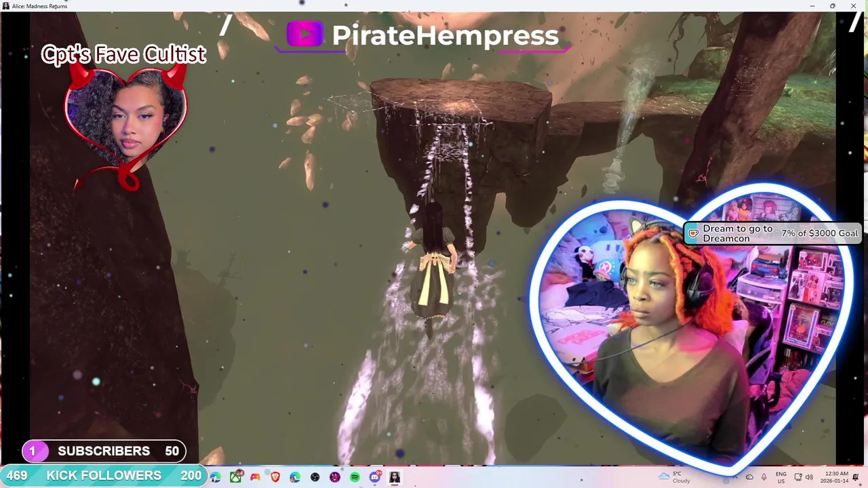The image size is (868, 488).
Task: Click the SUBSCRIBERS counter label
Action: (104, 451)
